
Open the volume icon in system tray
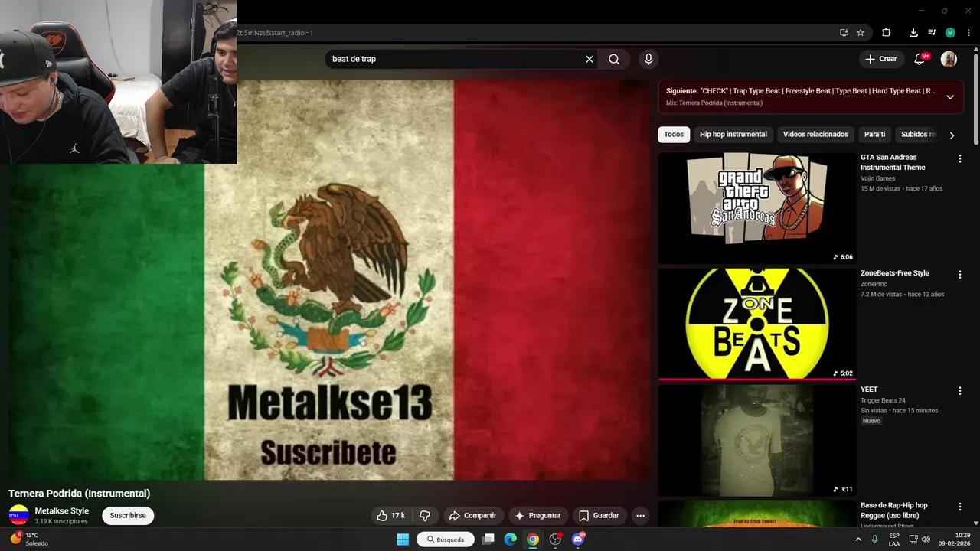(x=926, y=540)
